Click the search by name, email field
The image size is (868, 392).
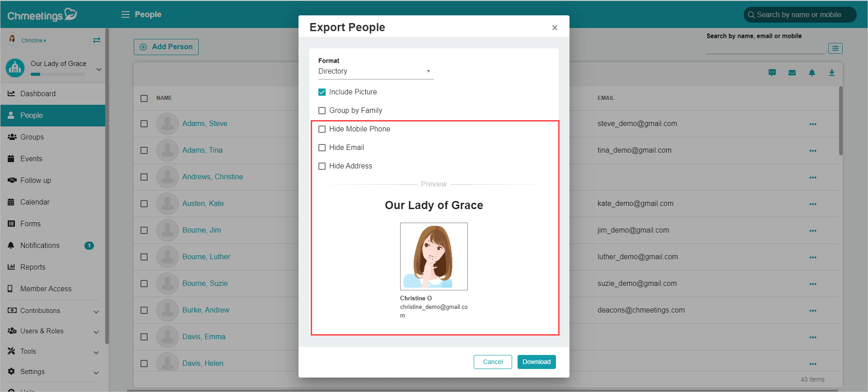coord(765,48)
